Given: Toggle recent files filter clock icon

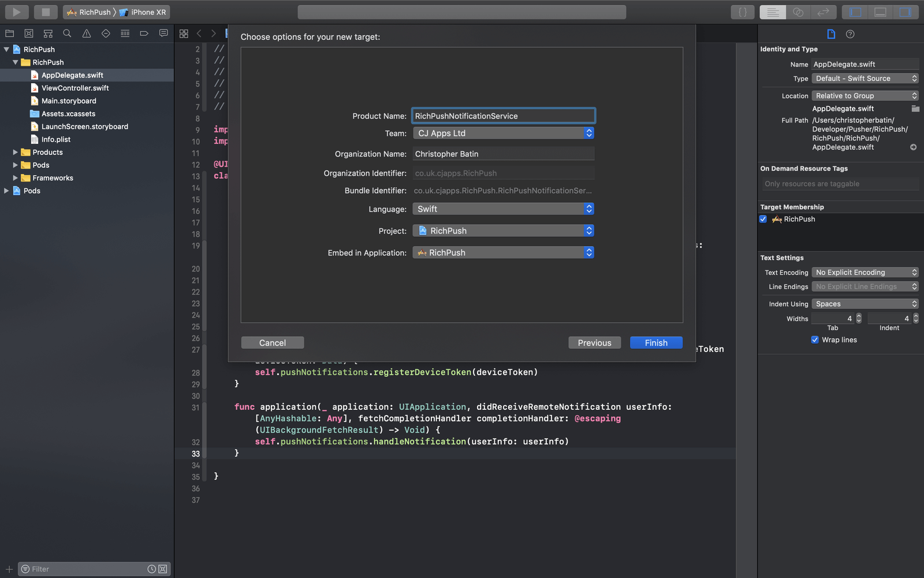Looking at the screenshot, I should point(151,569).
